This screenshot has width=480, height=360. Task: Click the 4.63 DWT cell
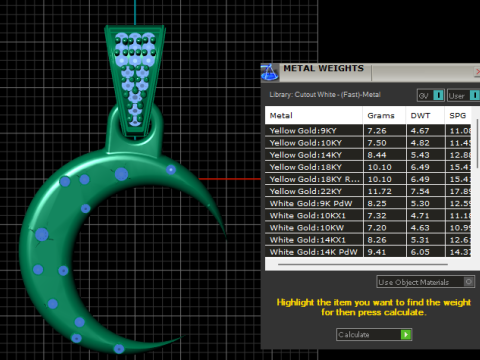(426, 228)
